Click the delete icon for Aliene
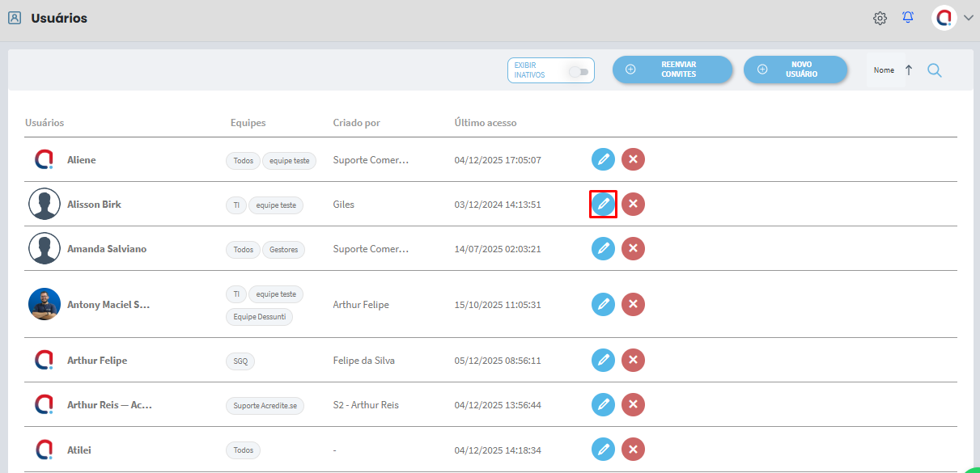This screenshot has width=980, height=473. [x=633, y=160]
